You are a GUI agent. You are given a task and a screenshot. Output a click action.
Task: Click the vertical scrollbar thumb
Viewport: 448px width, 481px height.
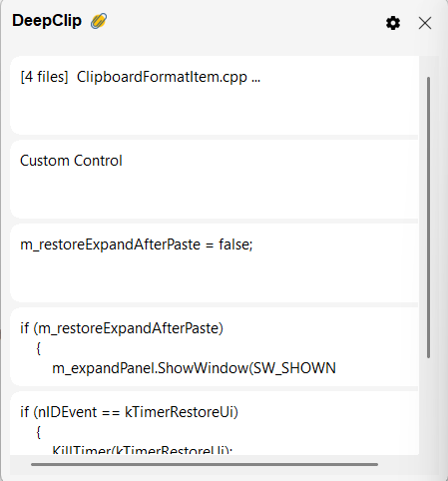428,218
